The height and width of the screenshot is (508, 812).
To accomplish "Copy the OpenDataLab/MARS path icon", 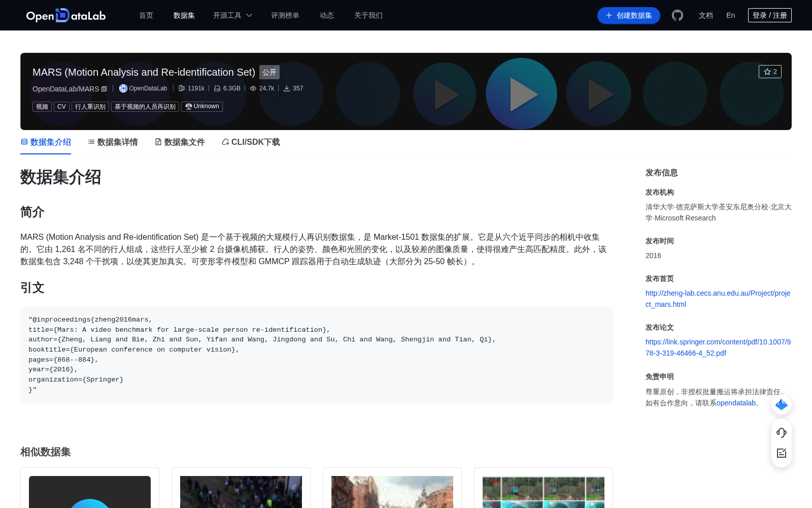I will 104,89.
